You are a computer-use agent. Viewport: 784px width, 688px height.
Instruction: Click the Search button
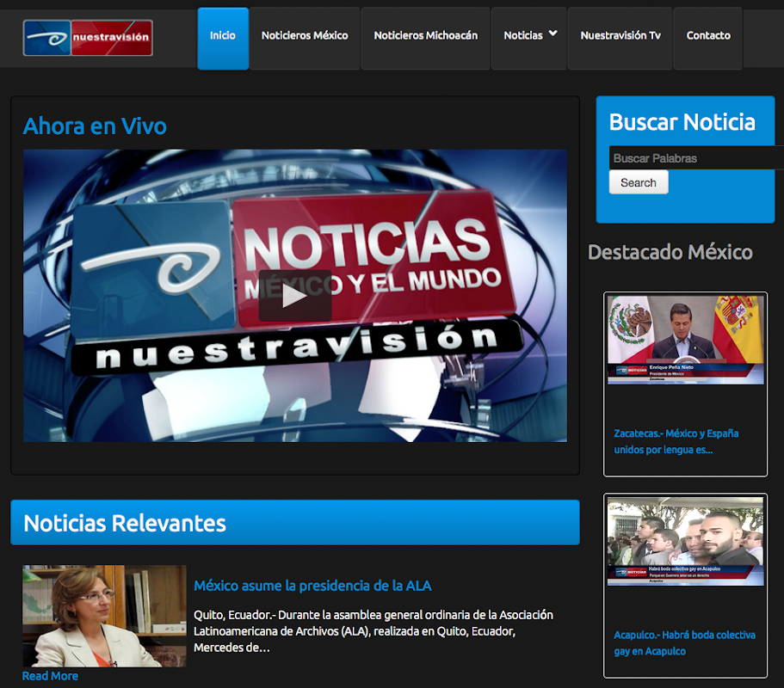[639, 182]
